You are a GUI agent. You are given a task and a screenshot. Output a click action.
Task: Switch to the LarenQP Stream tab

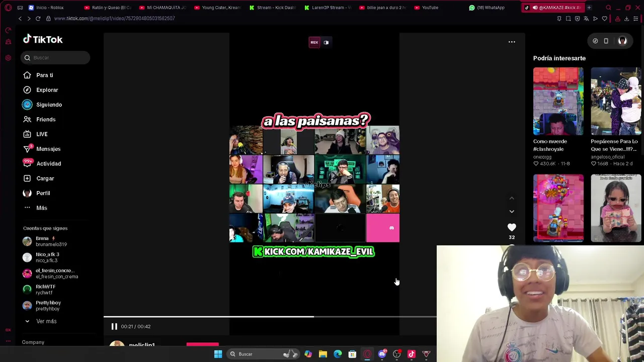click(327, 8)
